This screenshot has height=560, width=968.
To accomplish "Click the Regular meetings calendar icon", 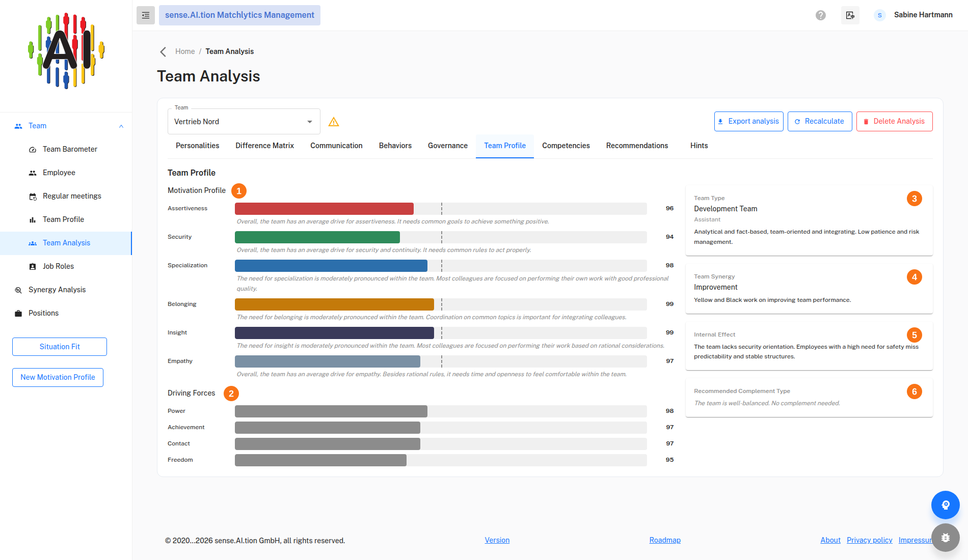I will [x=33, y=197].
